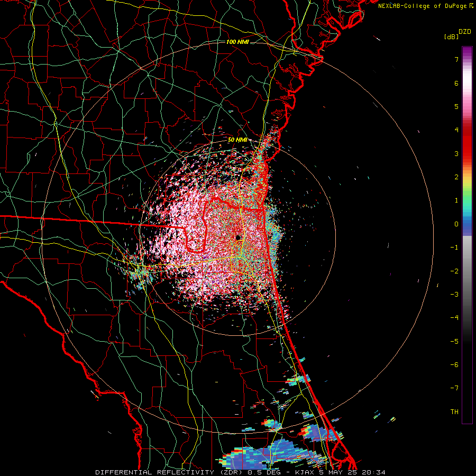476x476 pixels.
Task: Click the DIFFERENTIAL REFLECTIVITY (ZDR) caption text
Action: point(170,472)
